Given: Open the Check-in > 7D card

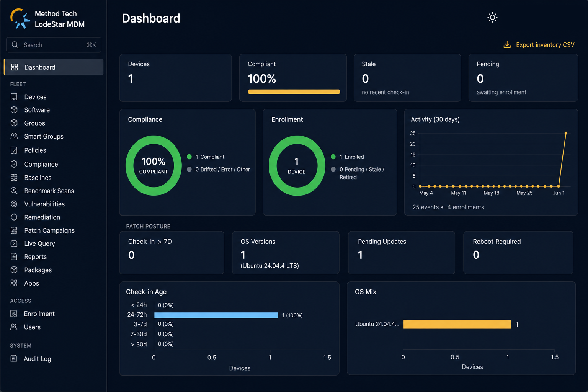Looking at the screenshot, I should [x=172, y=253].
